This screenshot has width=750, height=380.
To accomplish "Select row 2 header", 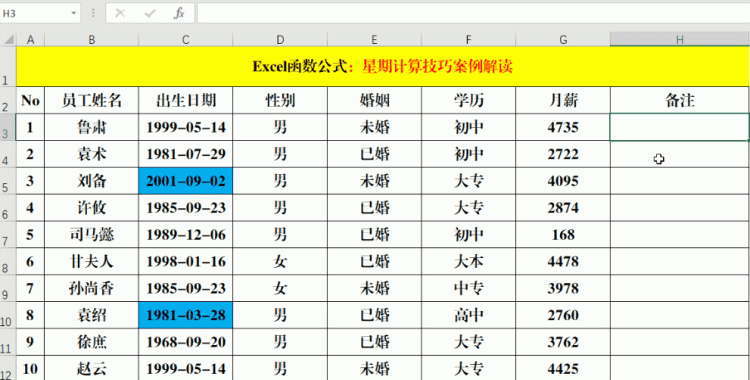I will coord(8,100).
